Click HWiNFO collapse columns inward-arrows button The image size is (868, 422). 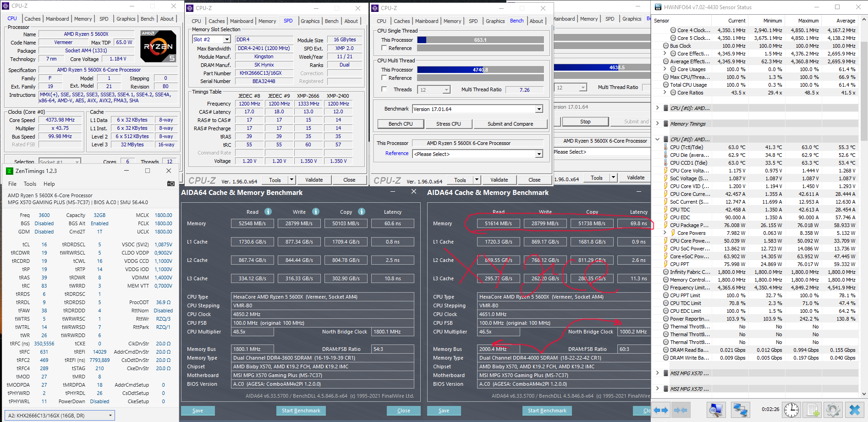point(681,410)
